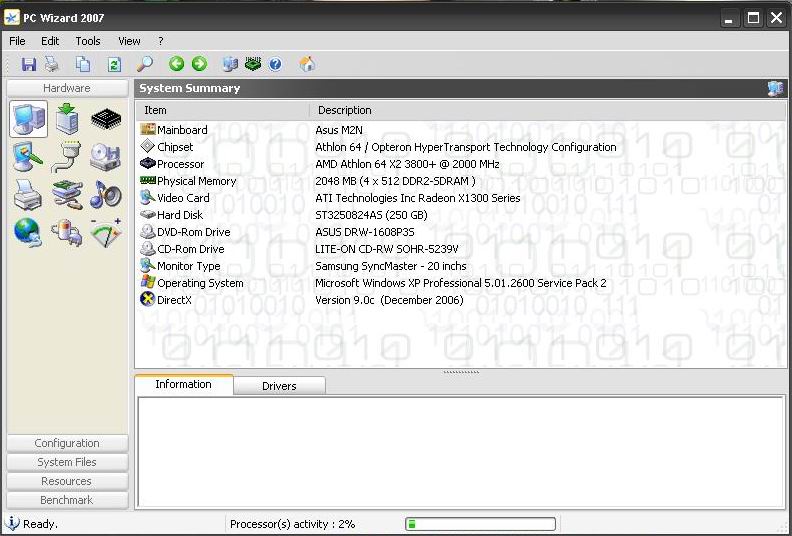Screen dimensions: 792x536
Task: Click the PC Wizard 2007 title bar icon
Action: (12, 18)
